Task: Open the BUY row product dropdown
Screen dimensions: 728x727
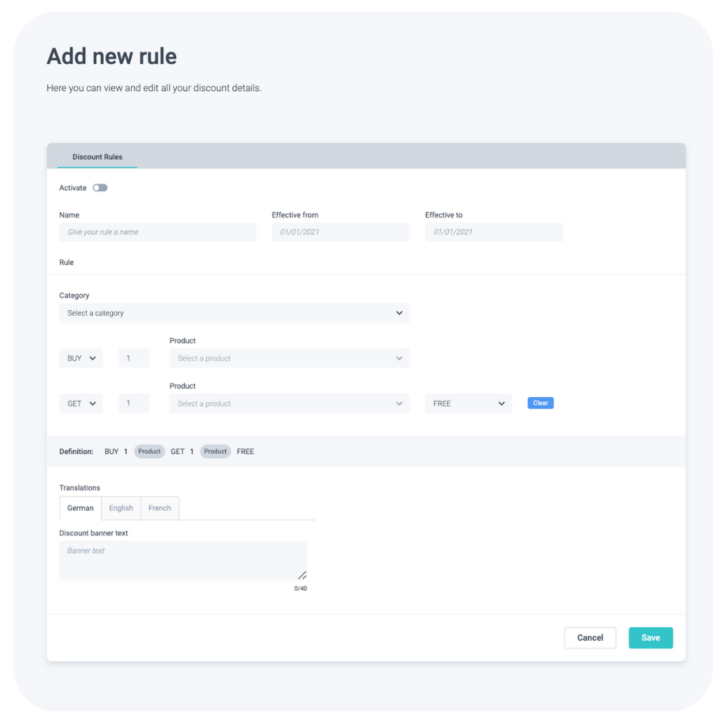Action: [289, 359]
